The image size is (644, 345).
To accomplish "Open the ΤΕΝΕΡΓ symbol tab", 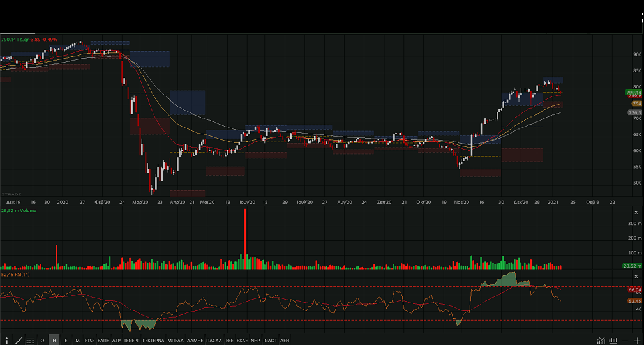I will (132, 341).
